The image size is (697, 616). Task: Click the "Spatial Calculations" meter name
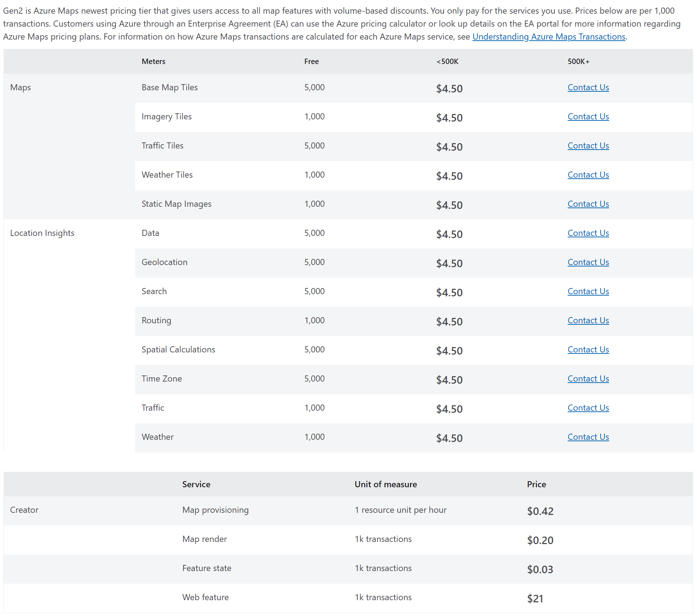tap(178, 350)
